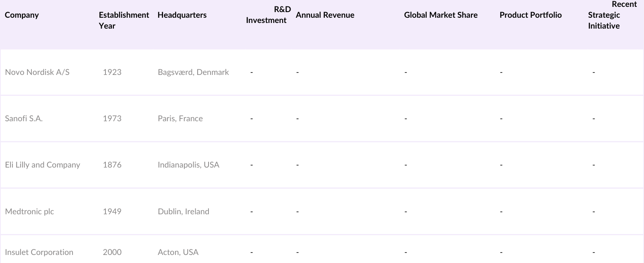
Task: Click Sanofi's Product Portfolio cell
Action: click(x=501, y=118)
